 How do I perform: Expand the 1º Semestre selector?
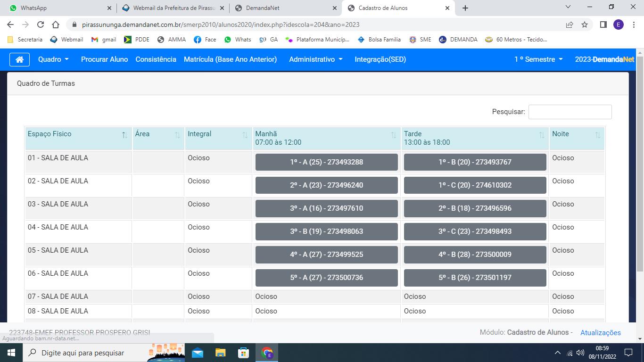coord(538,59)
